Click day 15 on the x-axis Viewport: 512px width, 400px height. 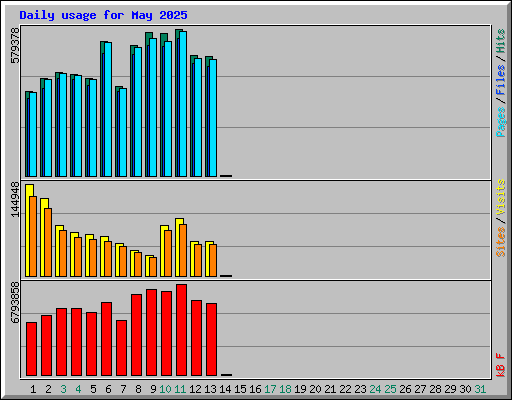[240, 389]
